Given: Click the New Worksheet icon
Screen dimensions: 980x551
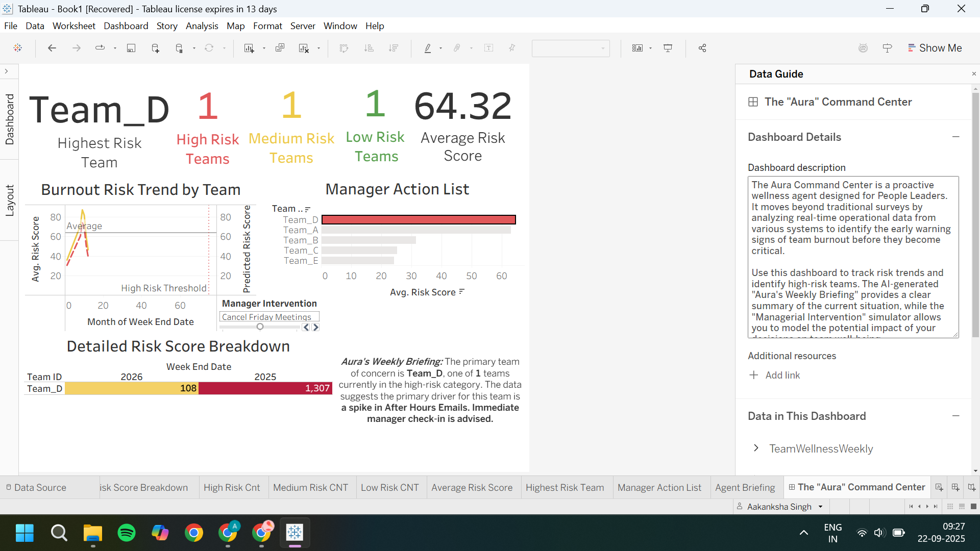Looking at the screenshot, I should click(249, 48).
